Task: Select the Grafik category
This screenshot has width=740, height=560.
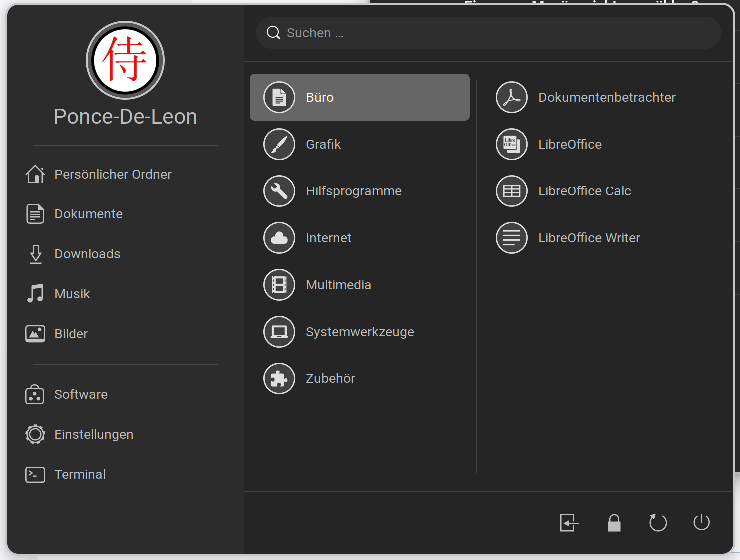Action: [323, 144]
